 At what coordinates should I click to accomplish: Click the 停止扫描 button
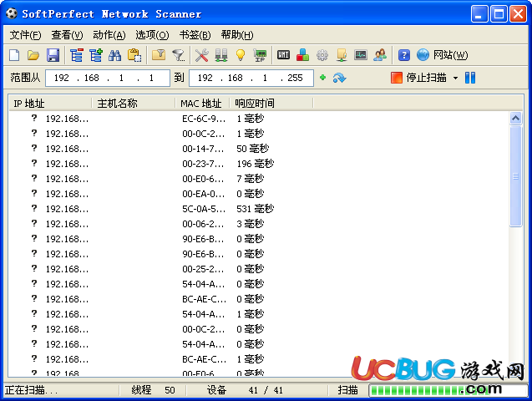click(x=418, y=78)
